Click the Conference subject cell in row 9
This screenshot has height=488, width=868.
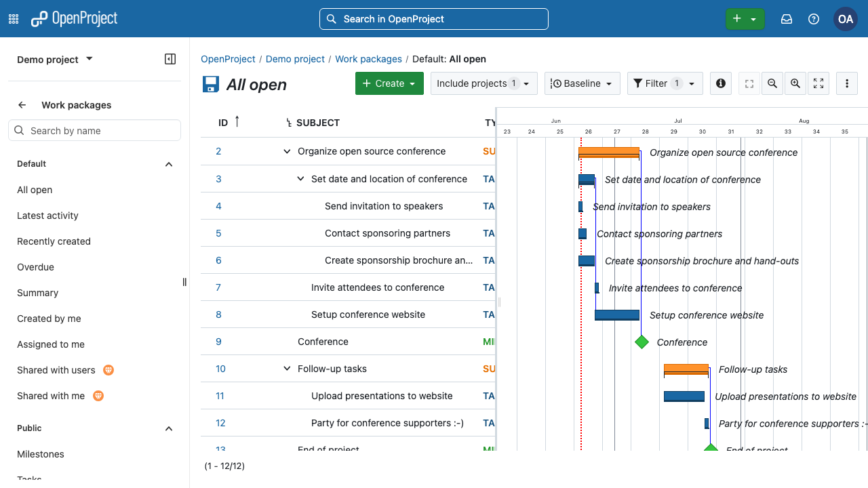[323, 342]
